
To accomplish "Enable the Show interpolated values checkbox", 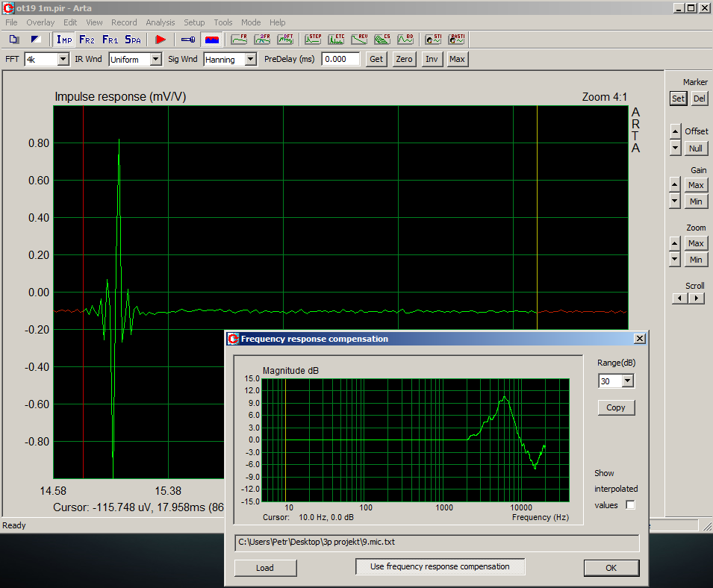I will [x=630, y=505].
